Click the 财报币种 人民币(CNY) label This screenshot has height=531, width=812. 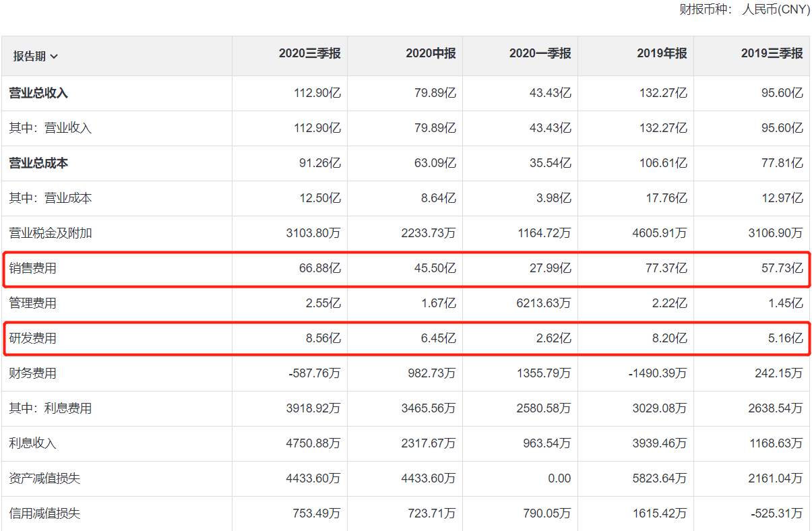(745, 10)
